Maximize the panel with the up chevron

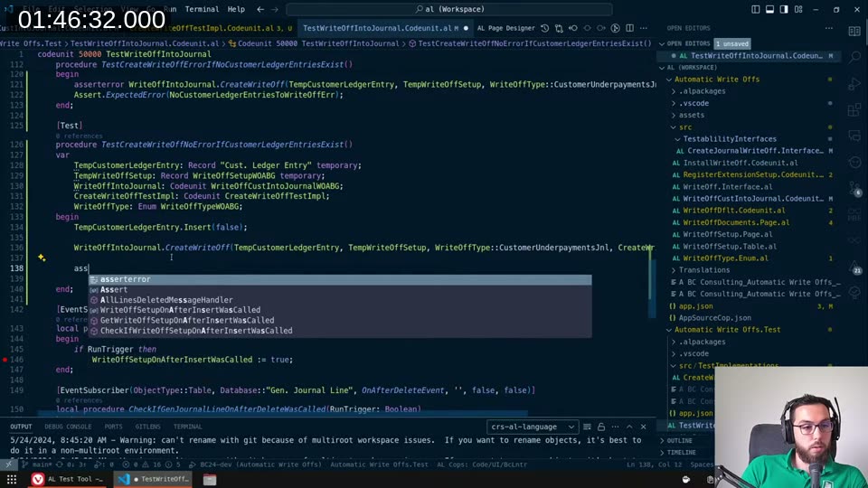pos(629,427)
